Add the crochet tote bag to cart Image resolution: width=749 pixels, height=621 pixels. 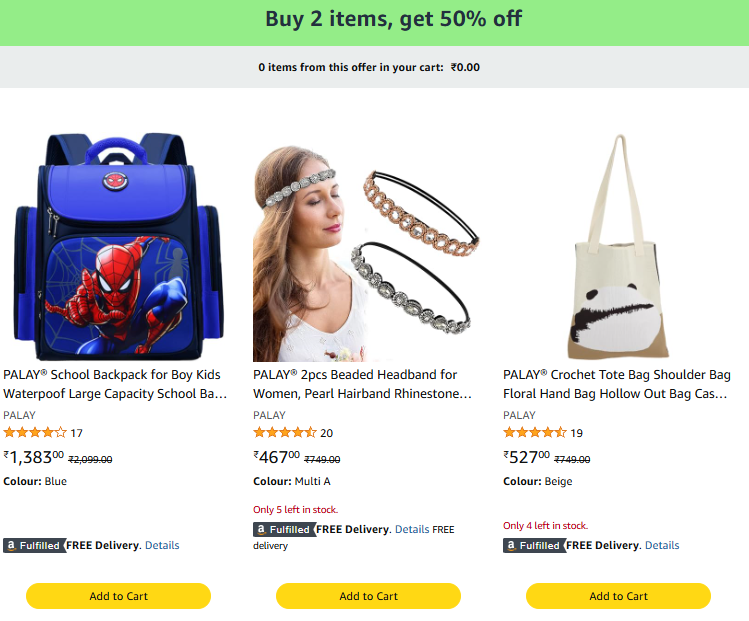coord(618,596)
